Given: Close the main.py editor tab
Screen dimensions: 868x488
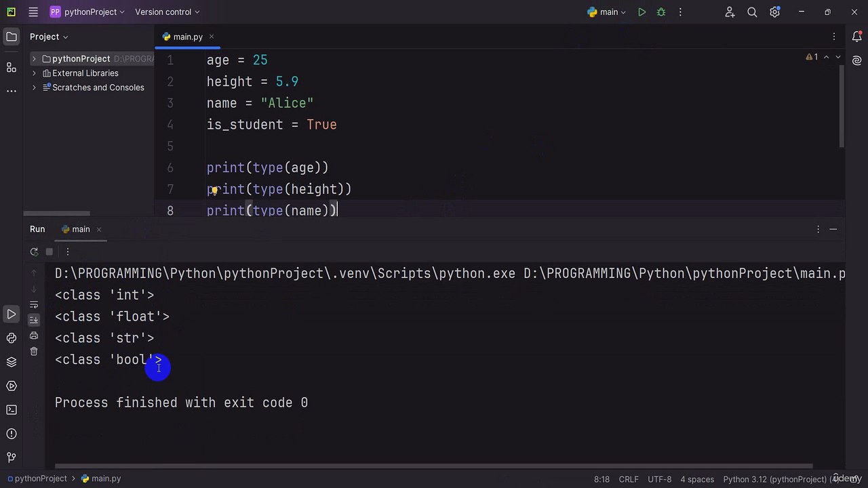Looking at the screenshot, I should pos(211,37).
